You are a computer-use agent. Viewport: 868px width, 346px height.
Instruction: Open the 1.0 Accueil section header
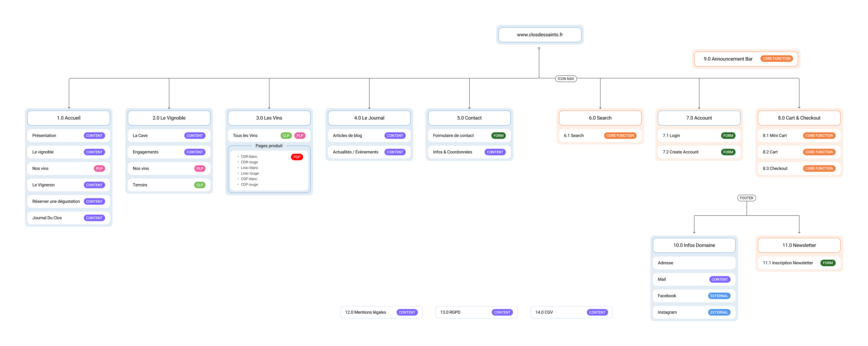(x=68, y=118)
